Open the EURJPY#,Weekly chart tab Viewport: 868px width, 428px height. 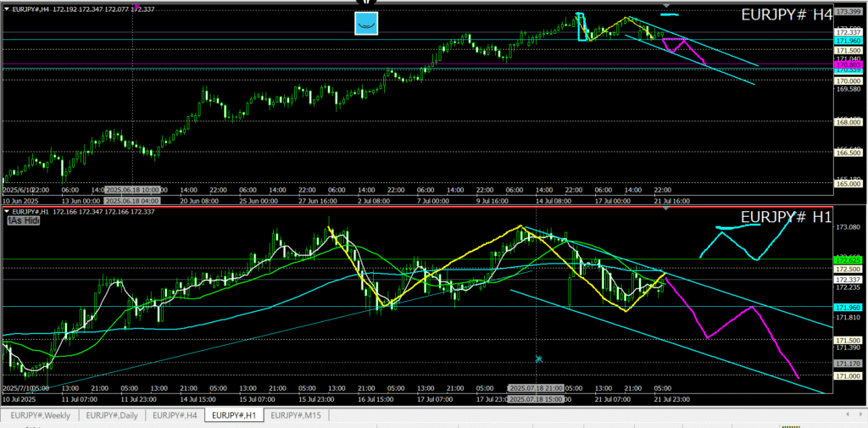pyautogui.click(x=41, y=415)
